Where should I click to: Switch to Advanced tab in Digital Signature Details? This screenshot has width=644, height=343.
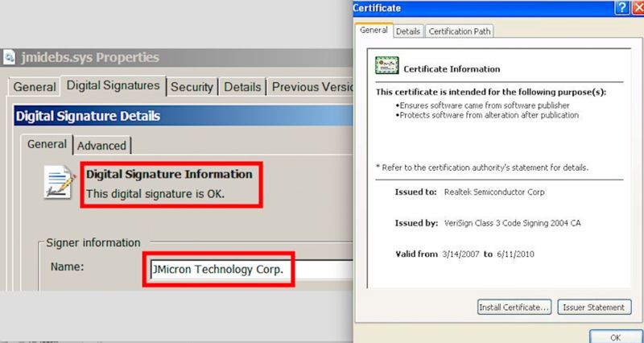[x=101, y=146]
